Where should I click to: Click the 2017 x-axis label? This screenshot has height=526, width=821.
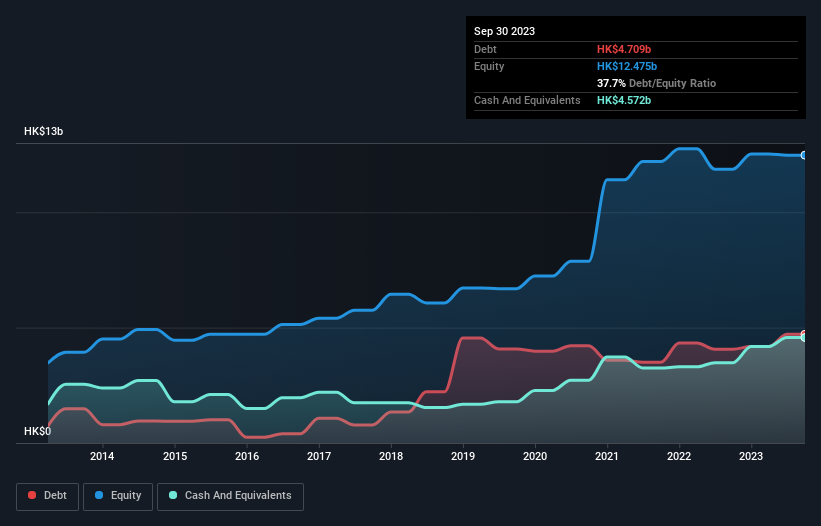[319, 456]
